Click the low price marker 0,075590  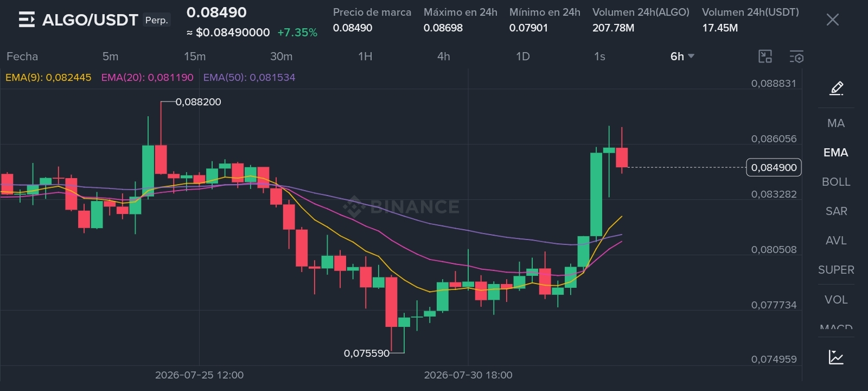click(367, 354)
